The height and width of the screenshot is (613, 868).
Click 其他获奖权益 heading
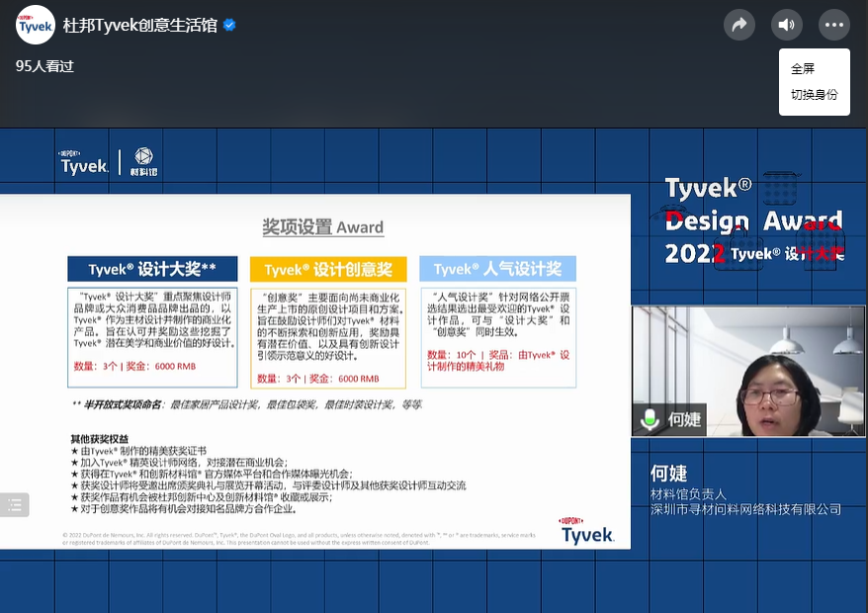[100, 439]
